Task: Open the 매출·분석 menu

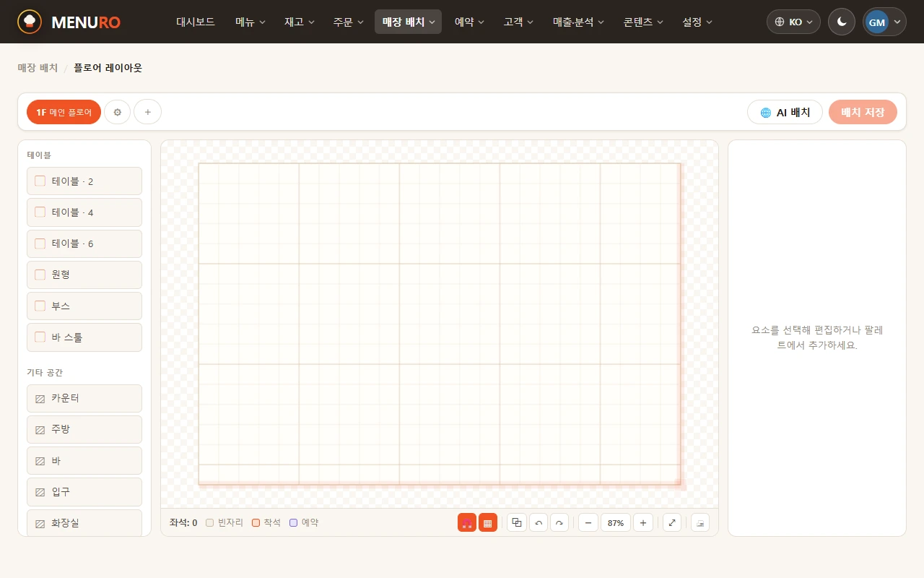Action: [x=578, y=22]
